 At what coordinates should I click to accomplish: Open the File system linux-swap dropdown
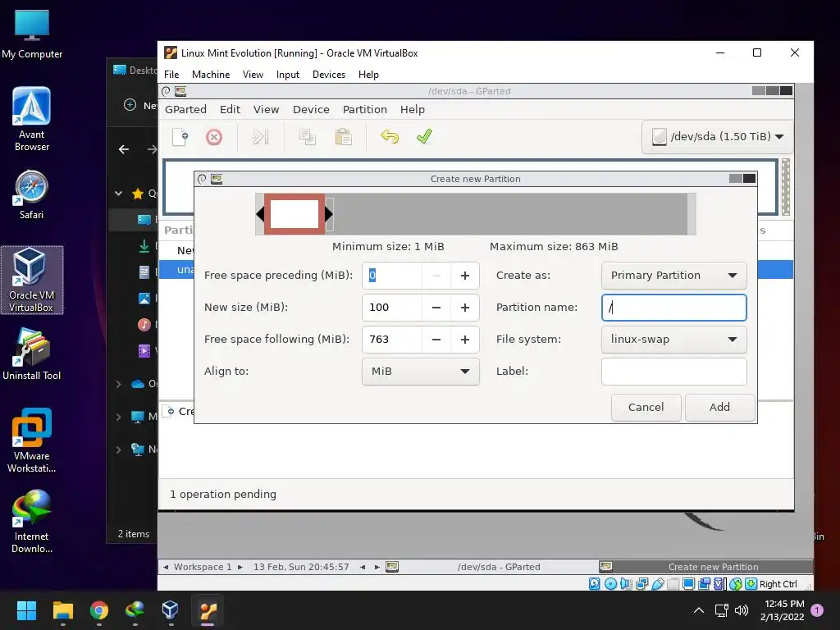click(x=674, y=339)
